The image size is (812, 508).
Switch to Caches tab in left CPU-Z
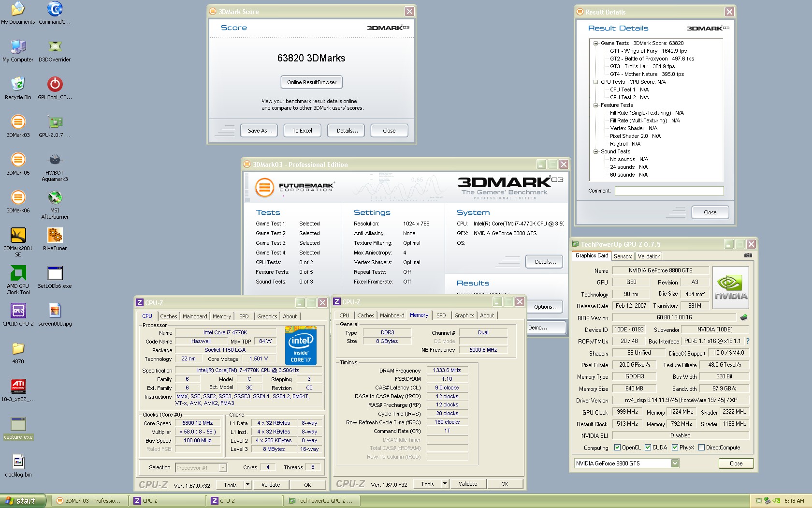(169, 316)
